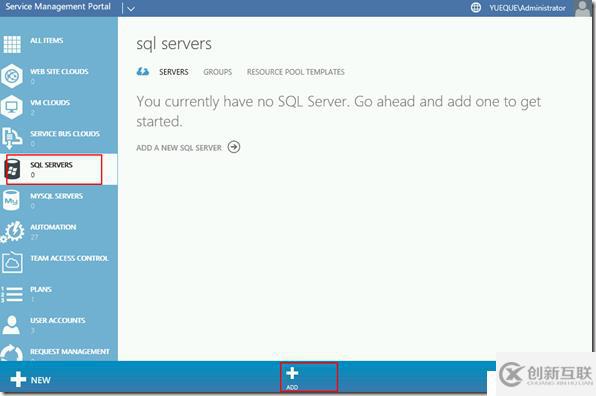Click the SQL Servers database icon
This screenshot has height=396, width=596.
click(x=12, y=169)
